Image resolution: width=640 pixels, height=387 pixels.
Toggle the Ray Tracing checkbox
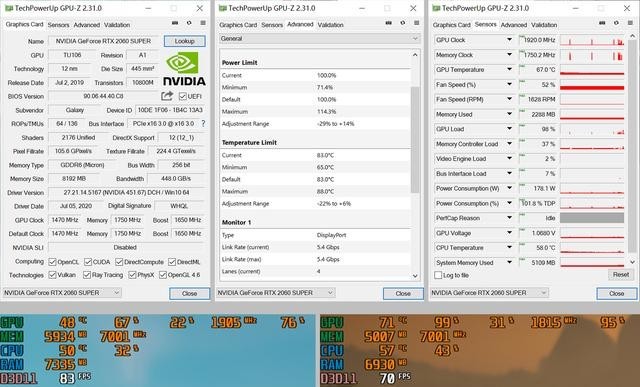click(x=87, y=275)
